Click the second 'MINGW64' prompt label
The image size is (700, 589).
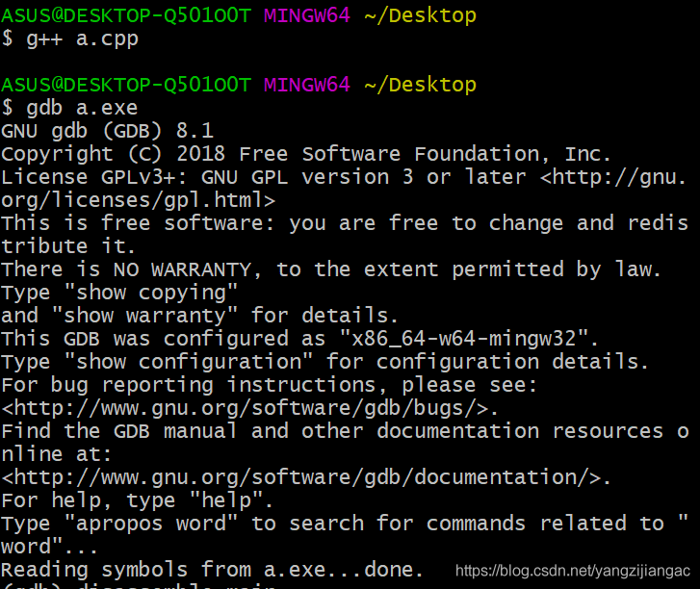[307, 86]
